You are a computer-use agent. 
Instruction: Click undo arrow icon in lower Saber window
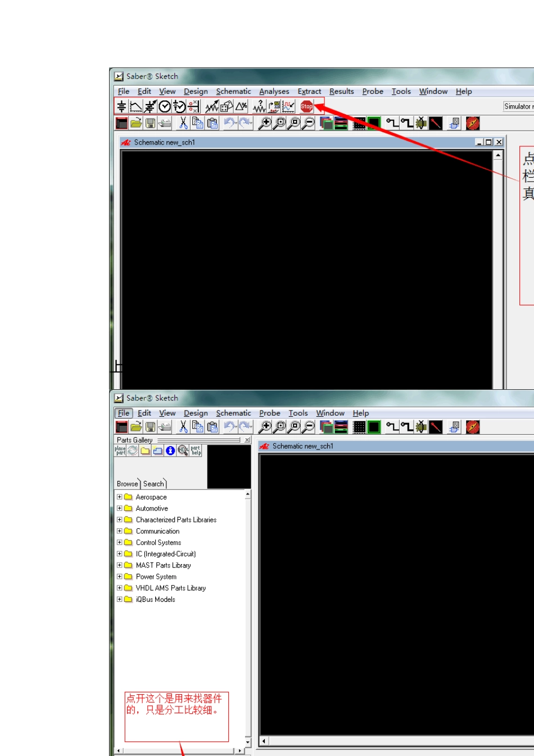[230, 427]
